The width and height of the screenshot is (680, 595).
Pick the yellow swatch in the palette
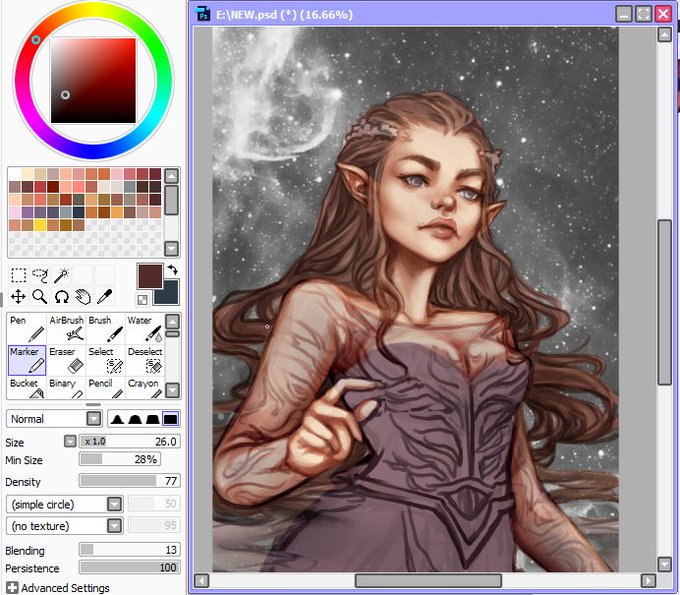coord(40,225)
